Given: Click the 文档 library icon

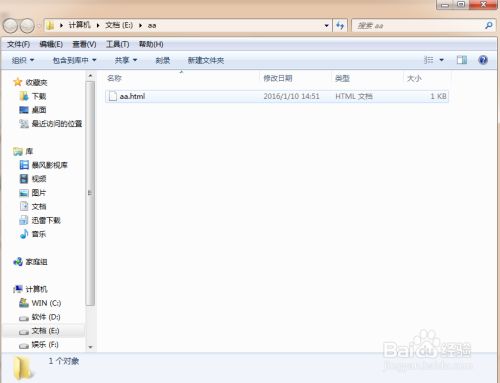Looking at the screenshot, I should [x=24, y=206].
